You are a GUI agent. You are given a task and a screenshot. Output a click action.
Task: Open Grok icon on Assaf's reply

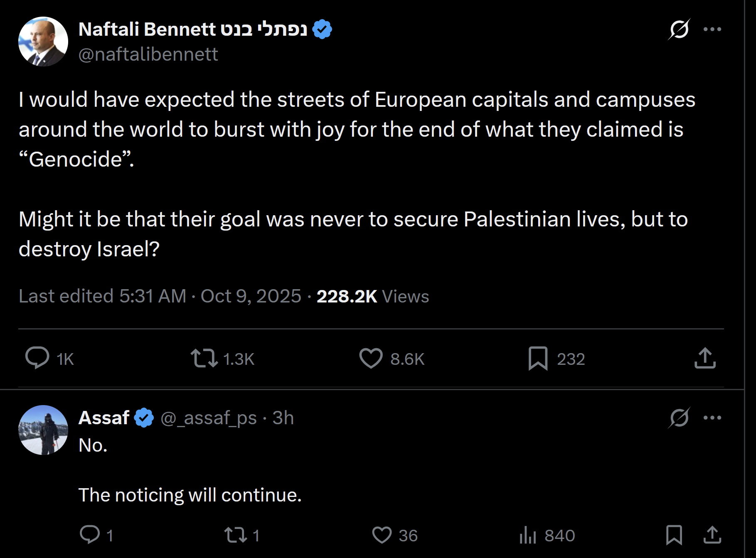click(679, 418)
